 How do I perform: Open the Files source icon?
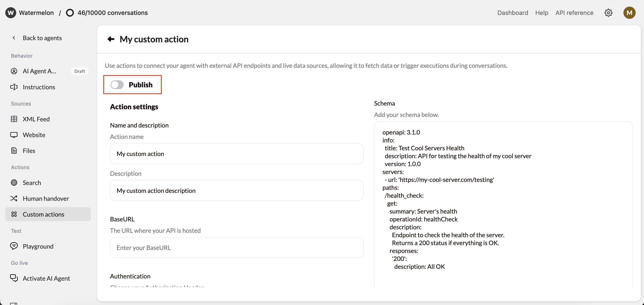(x=14, y=151)
